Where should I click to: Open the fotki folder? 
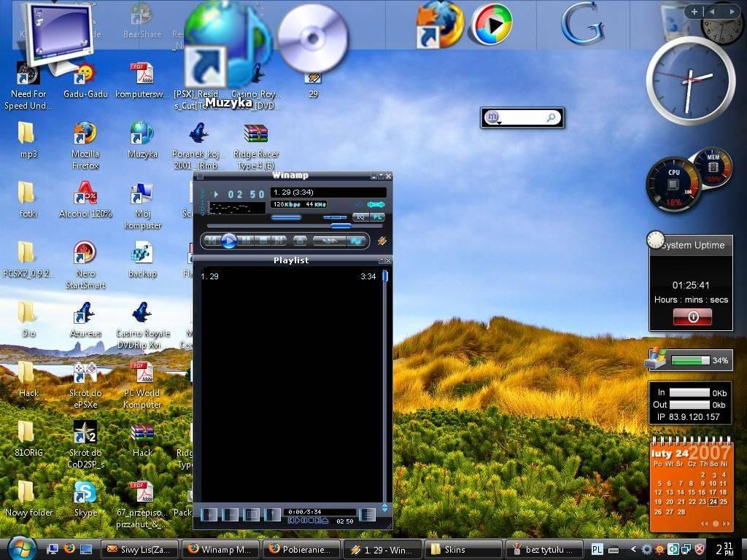click(28, 199)
